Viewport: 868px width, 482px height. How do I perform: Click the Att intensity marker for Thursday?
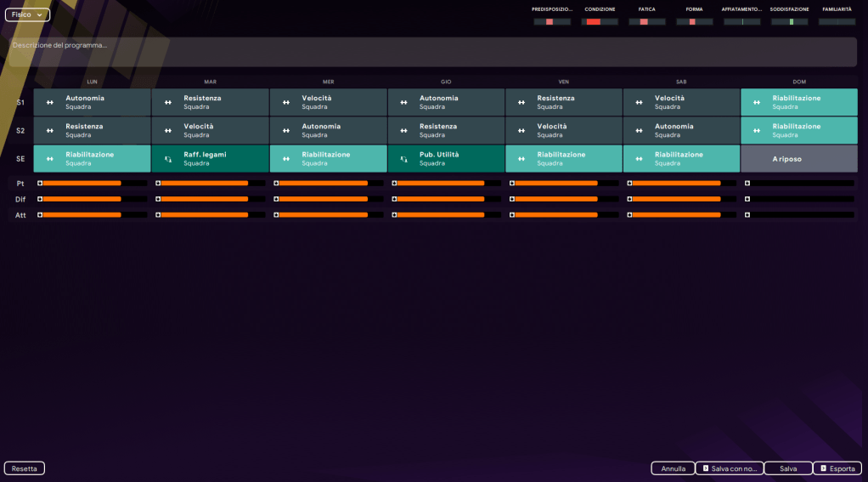(x=394, y=215)
